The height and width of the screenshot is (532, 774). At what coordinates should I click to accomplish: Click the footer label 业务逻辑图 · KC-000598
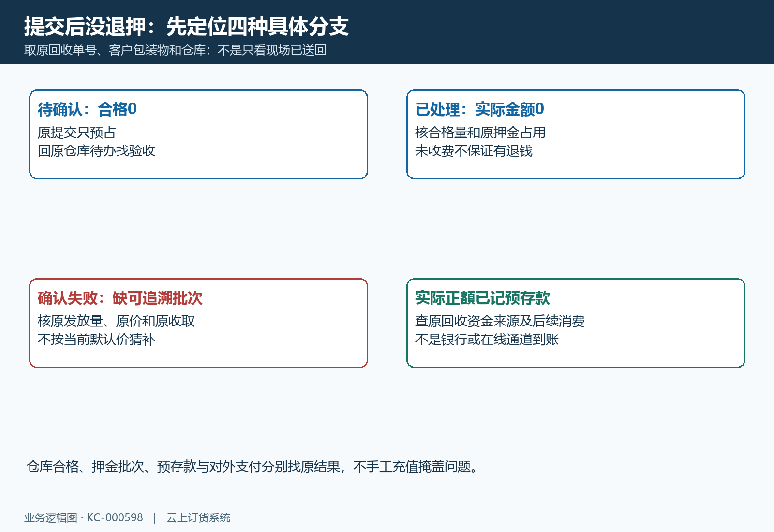click(84, 517)
